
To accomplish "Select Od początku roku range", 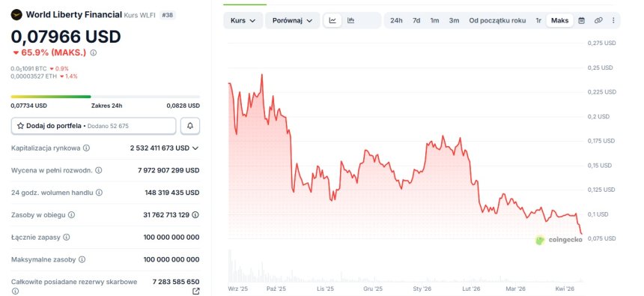I will pyautogui.click(x=497, y=20).
